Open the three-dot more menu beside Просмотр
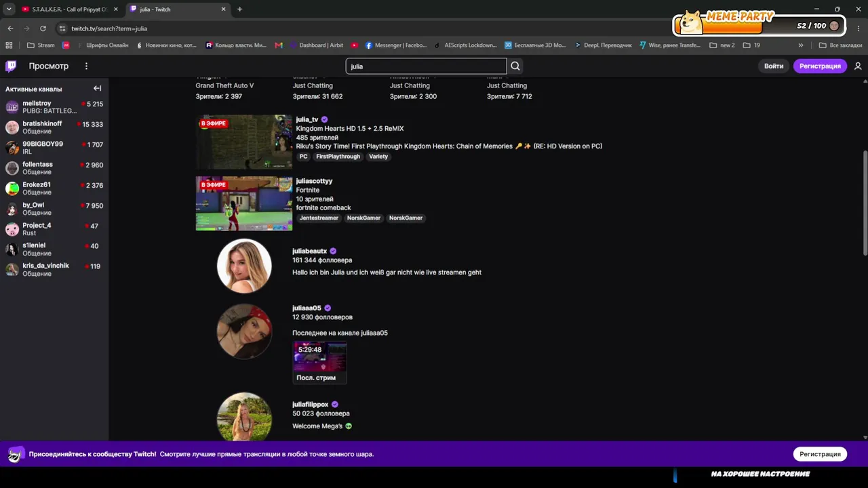 pyautogui.click(x=86, y=66)
